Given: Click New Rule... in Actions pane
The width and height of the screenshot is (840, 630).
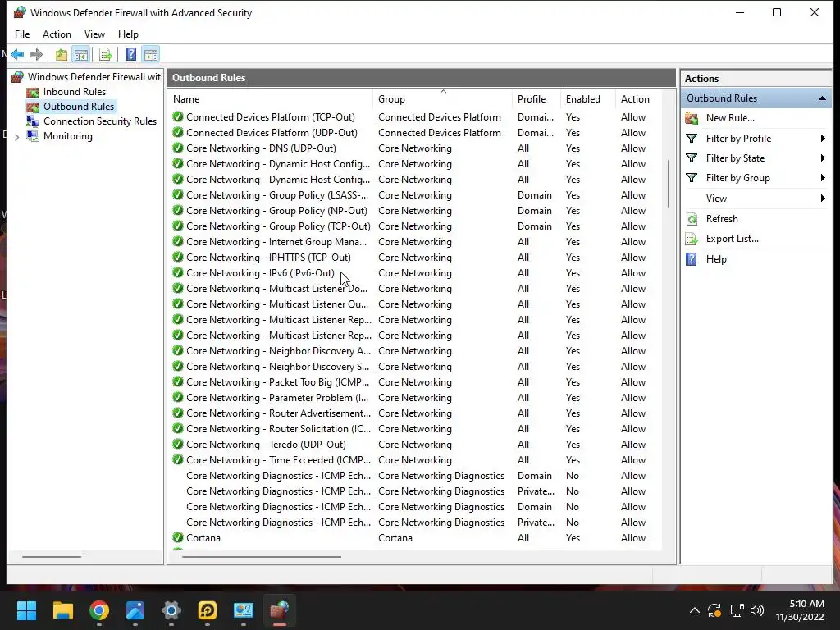Looking at the screenshot, I should pyautogui.click(x=730, y=118).
